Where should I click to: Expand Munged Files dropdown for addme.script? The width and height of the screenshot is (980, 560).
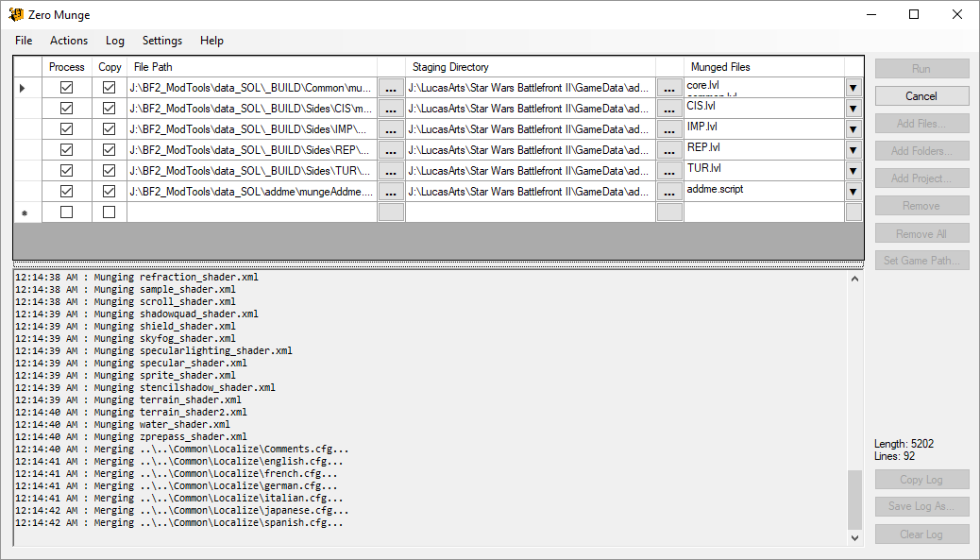point(853,192)
